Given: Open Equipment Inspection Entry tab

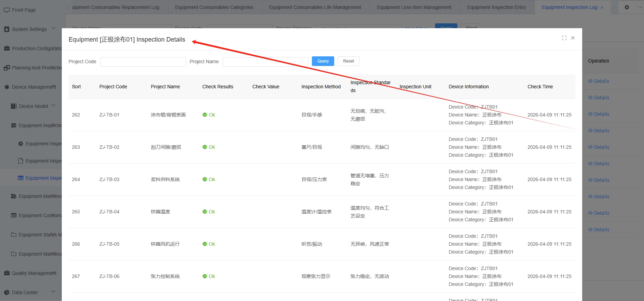Looking at the screenshot, I should pos(496,7).
